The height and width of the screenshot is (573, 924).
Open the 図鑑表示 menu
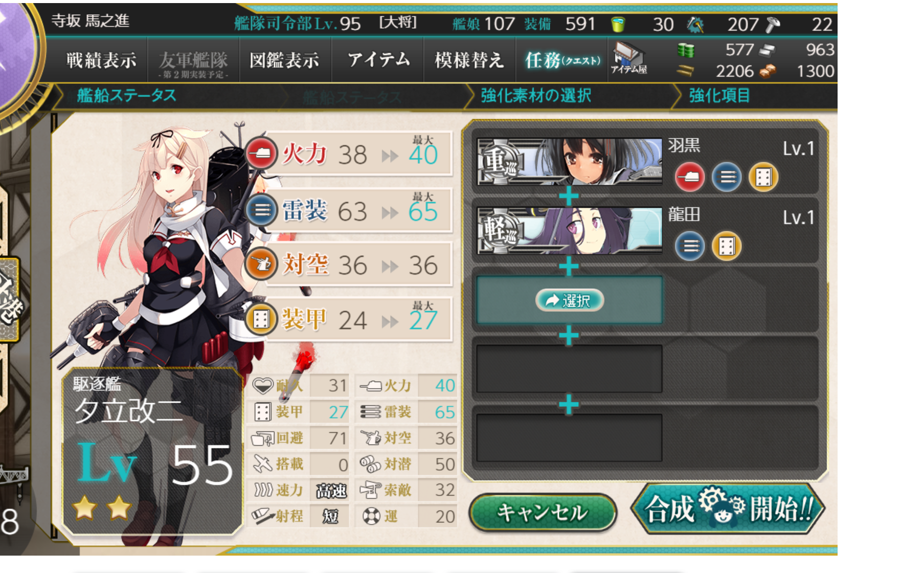(284, 60)
